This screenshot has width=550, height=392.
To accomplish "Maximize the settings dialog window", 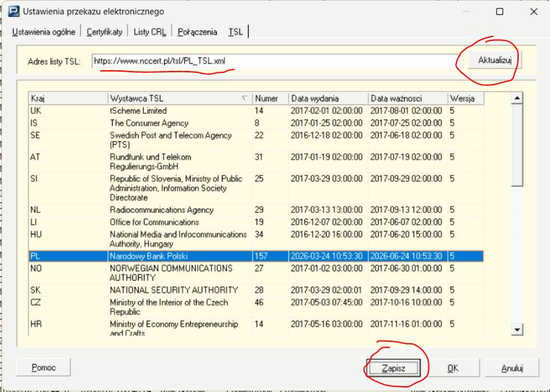I will [500, 12].
